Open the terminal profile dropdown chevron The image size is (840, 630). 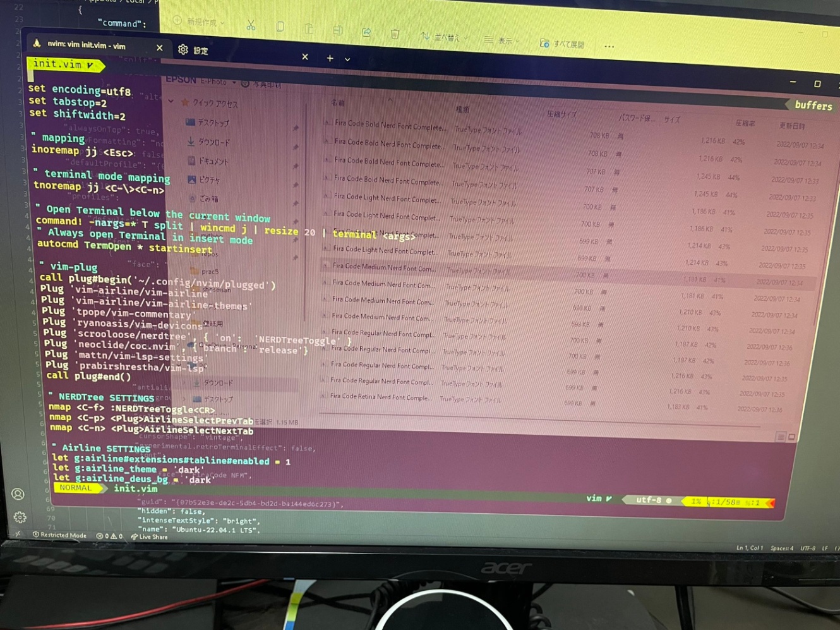[347, 59]
